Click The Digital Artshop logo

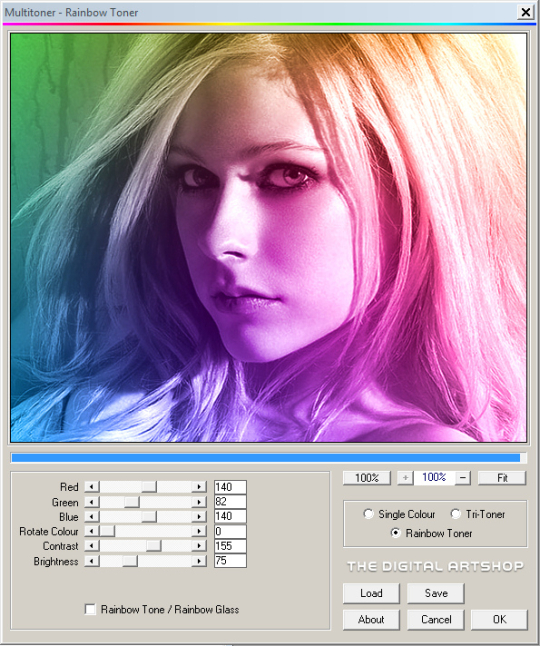[435, 566]
